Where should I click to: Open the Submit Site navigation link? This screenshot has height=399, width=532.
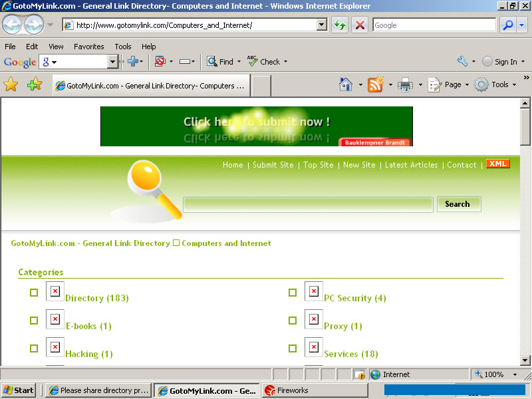click(x=273, y=164)
